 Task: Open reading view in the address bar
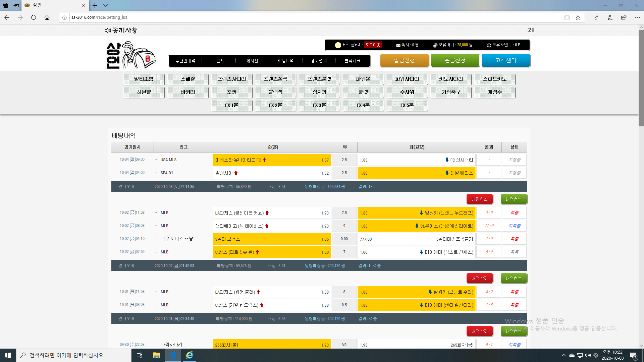(567, 17)
